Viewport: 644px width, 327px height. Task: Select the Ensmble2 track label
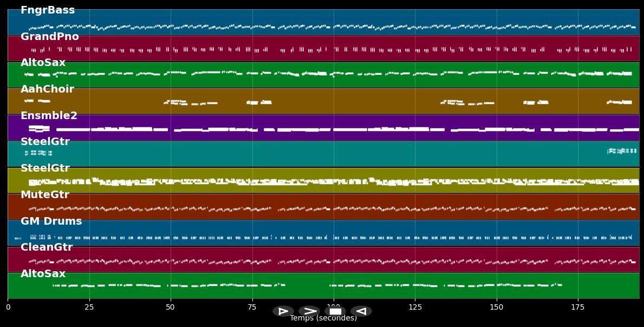tap(49, 116)
